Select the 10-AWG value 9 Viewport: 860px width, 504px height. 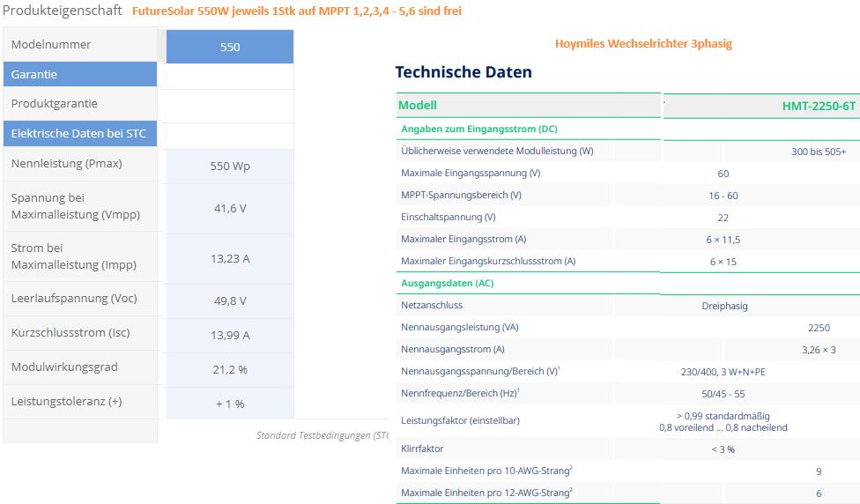click(x=819, y=471)
